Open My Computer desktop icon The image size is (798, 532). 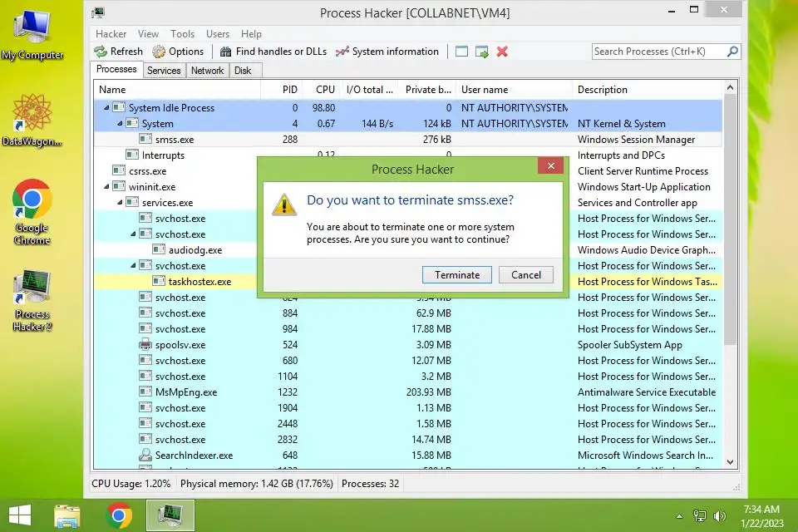[32, 33]
